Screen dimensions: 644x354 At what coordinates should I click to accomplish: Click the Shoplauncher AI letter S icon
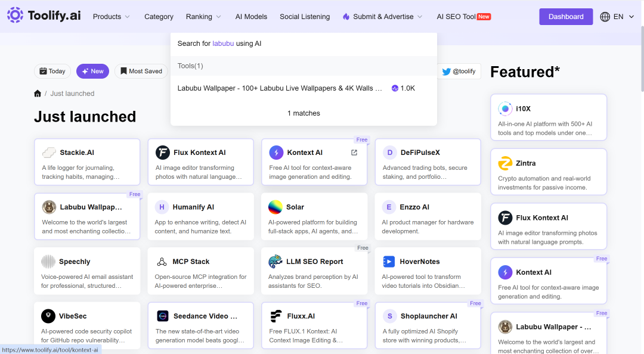(390, 316)
